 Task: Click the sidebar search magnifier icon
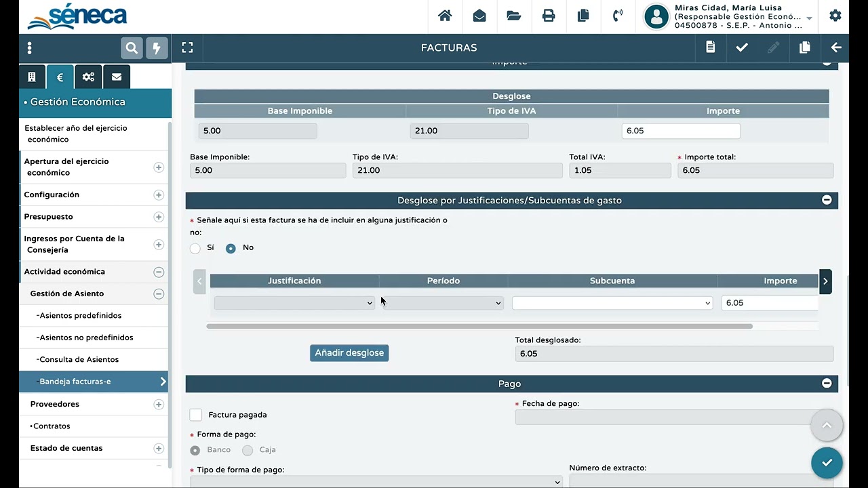tap(132, 48)
